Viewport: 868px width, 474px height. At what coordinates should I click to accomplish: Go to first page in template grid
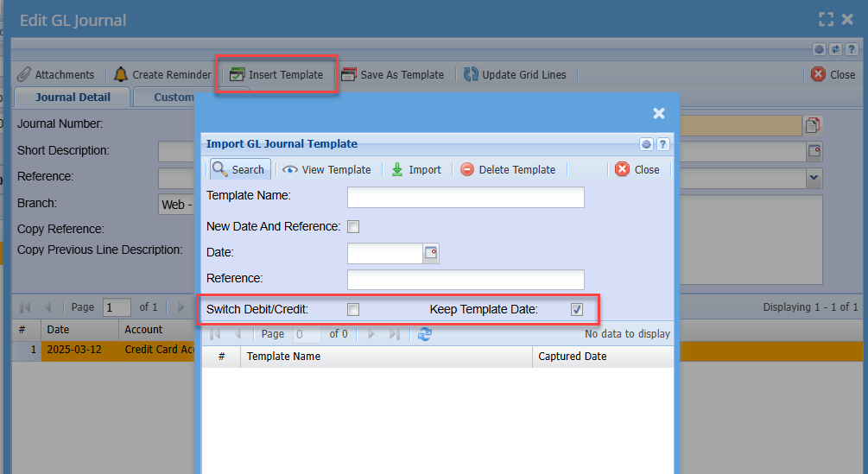(x=215, y=334)
